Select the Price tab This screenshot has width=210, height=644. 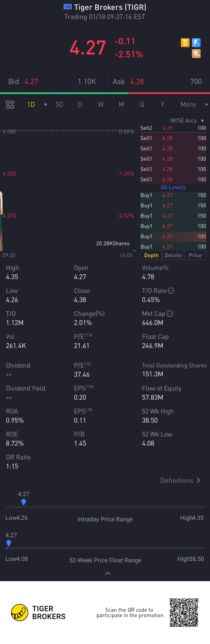coord(195,255)
